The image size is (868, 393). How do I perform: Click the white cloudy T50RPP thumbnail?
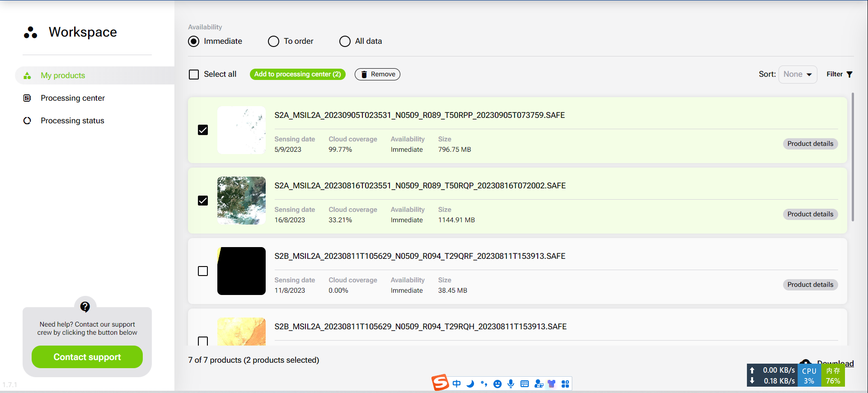point(241,130)
